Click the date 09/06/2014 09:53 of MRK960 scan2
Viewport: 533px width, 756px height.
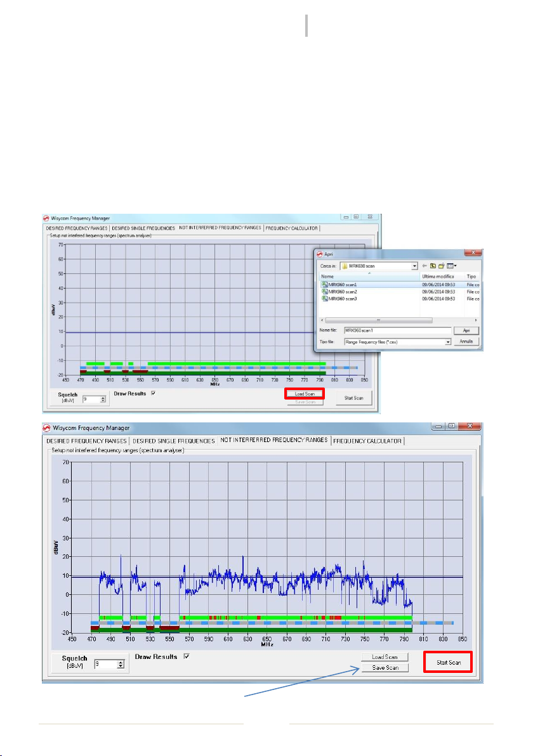(x=438, y=292)
